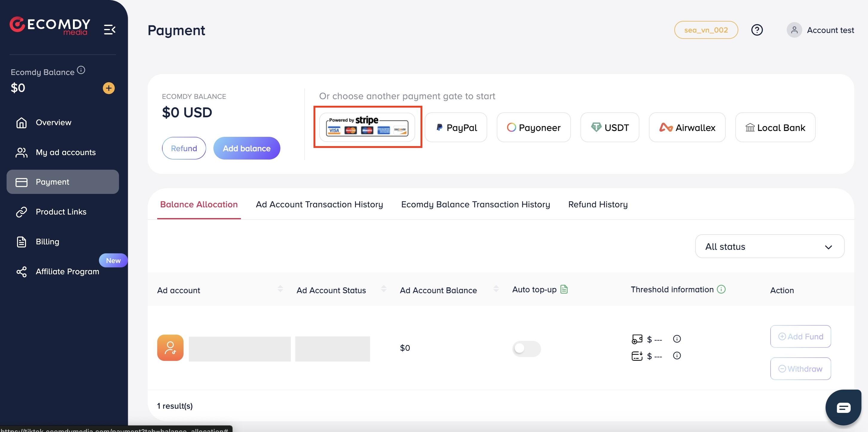Click the Stripe payment gateway icon
This screenshot has width=868, height=432.
click(368, 127)
